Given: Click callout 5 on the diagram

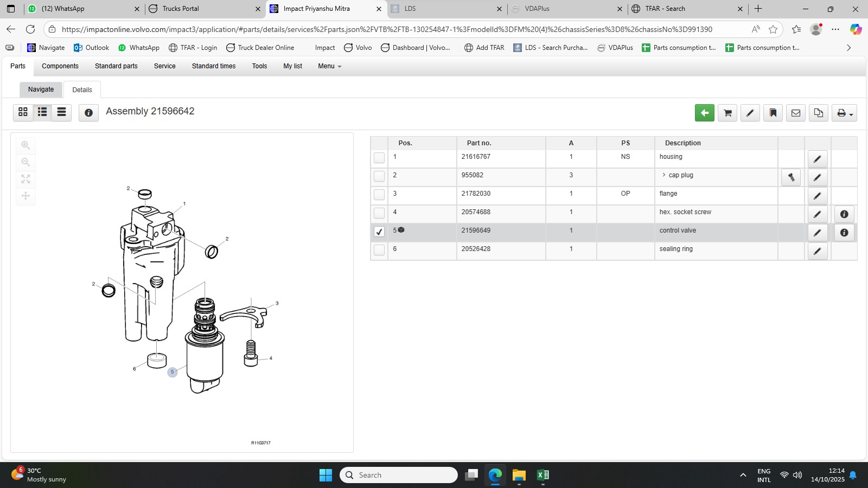Looking at the screenshot, I should coord(173,372).
